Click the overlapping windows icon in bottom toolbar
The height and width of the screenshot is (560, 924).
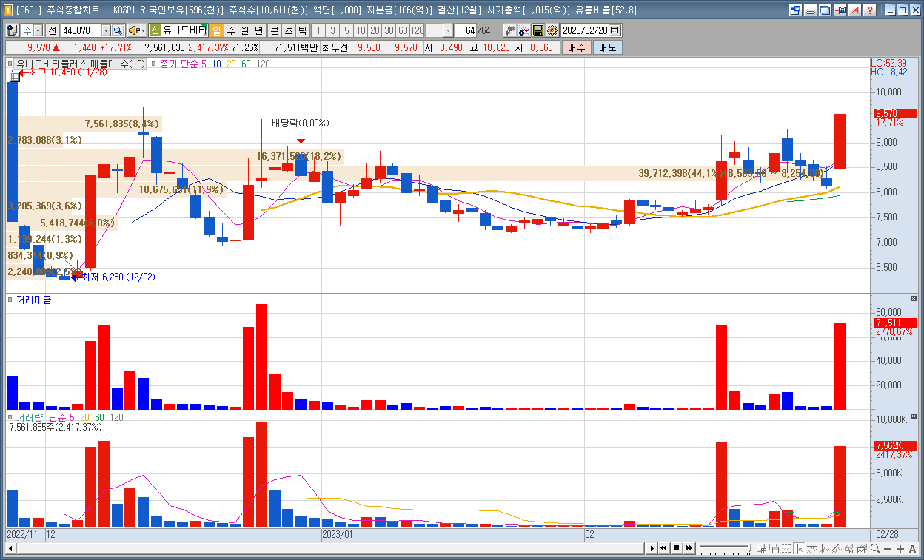774,548
